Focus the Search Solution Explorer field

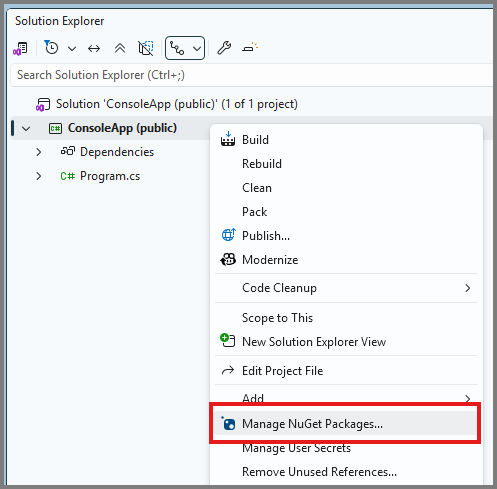(x=252, y=75)
